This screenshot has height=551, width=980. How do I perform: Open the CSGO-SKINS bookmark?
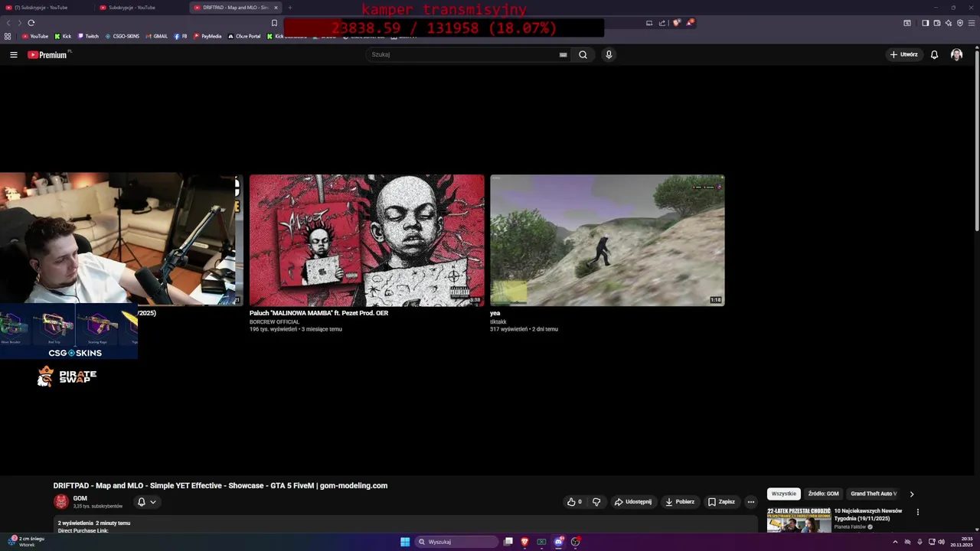click(122, 36)
